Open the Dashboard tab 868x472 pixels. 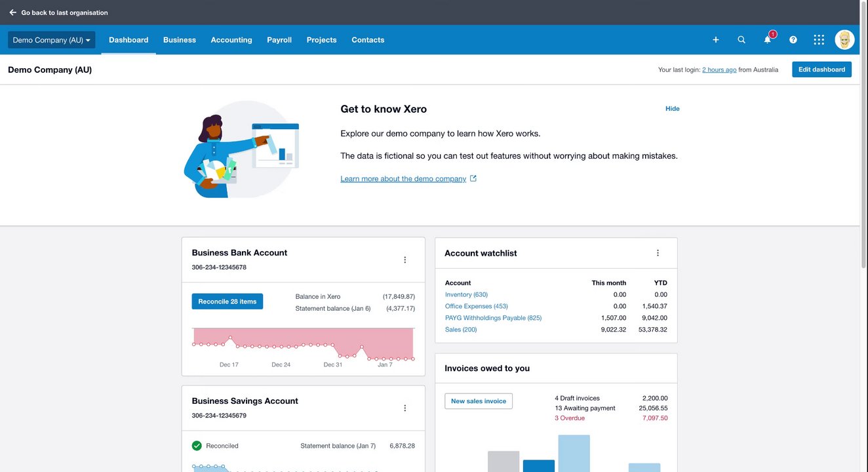coord(128,40)
